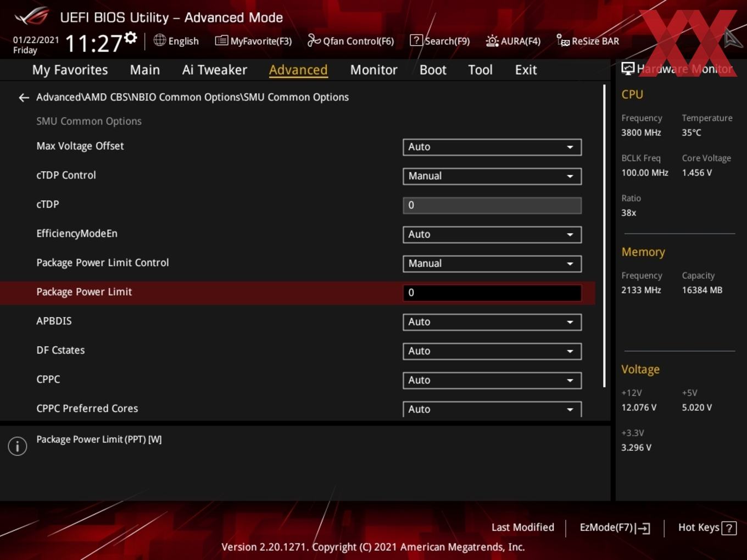Click the CPU temperature 35°C value
Image resolution: width=747 pixels, height=560 pixels.
(x=692, y=132)
